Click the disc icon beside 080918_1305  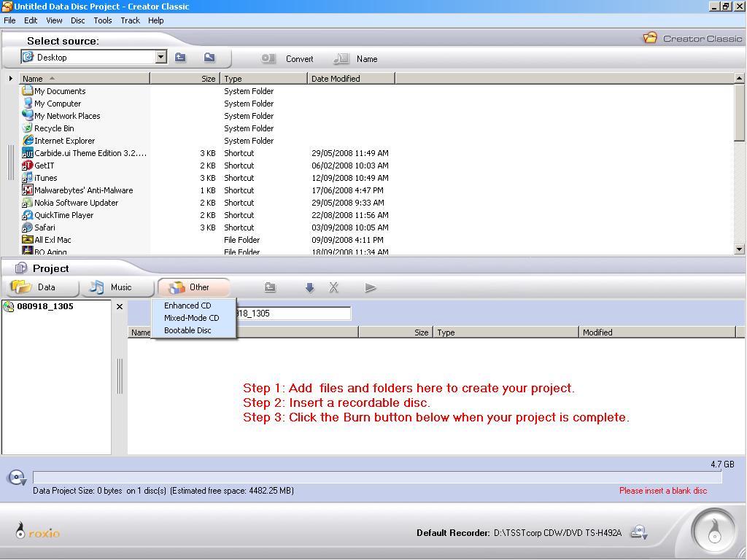(9, 307)
